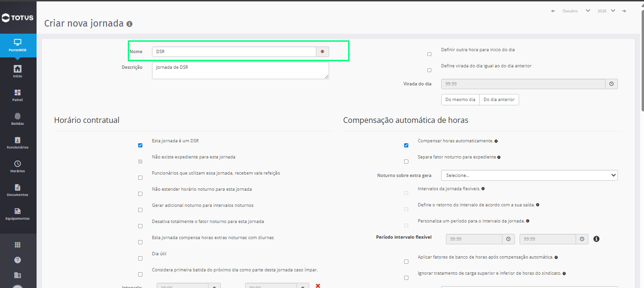This screenshot has height=288, width=644.
Task: Click the Descrição text area
Action: pos(240,70)
